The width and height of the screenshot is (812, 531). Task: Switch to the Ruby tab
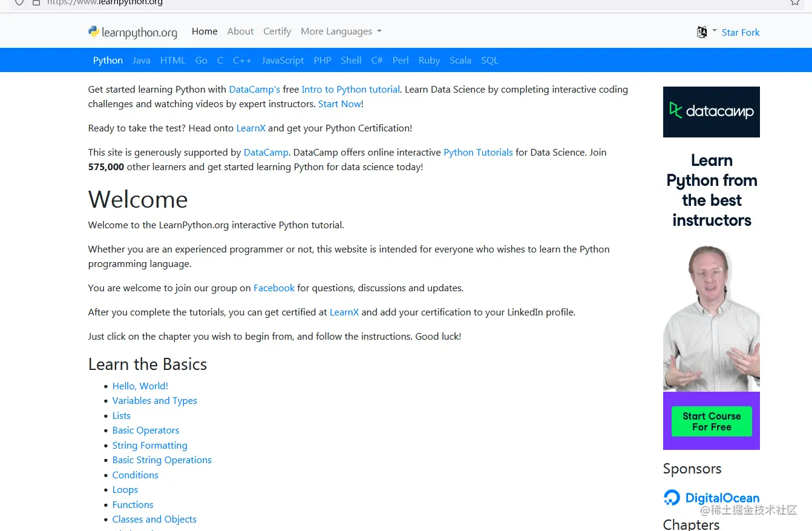429,61
